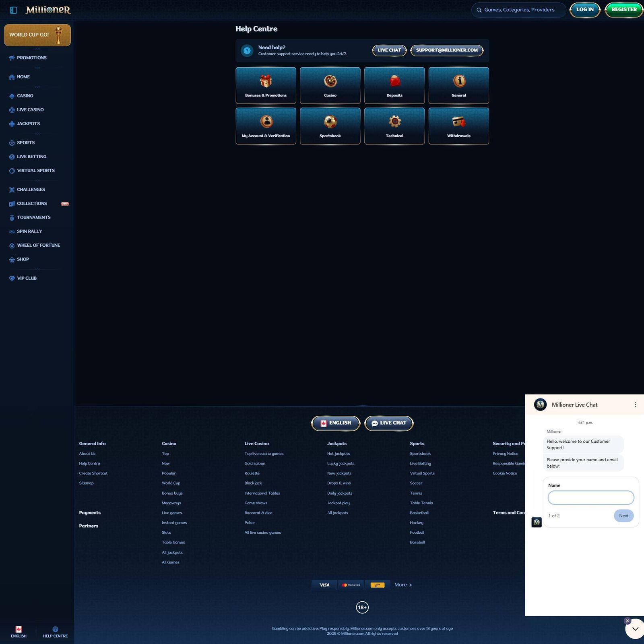Open Sports in the sidebar menu

26,143
